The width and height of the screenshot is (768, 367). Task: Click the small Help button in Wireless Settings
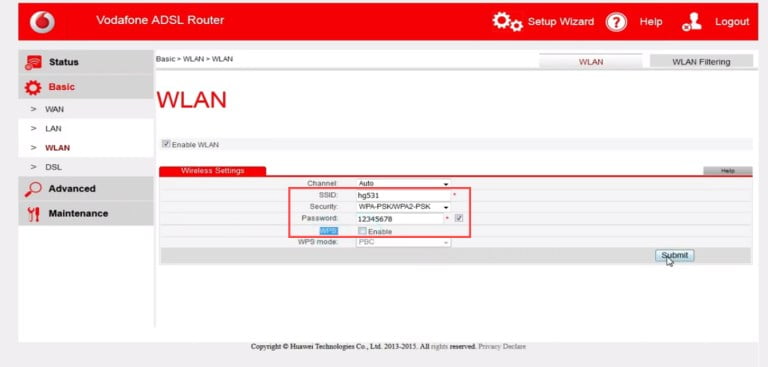coord(727,171)
